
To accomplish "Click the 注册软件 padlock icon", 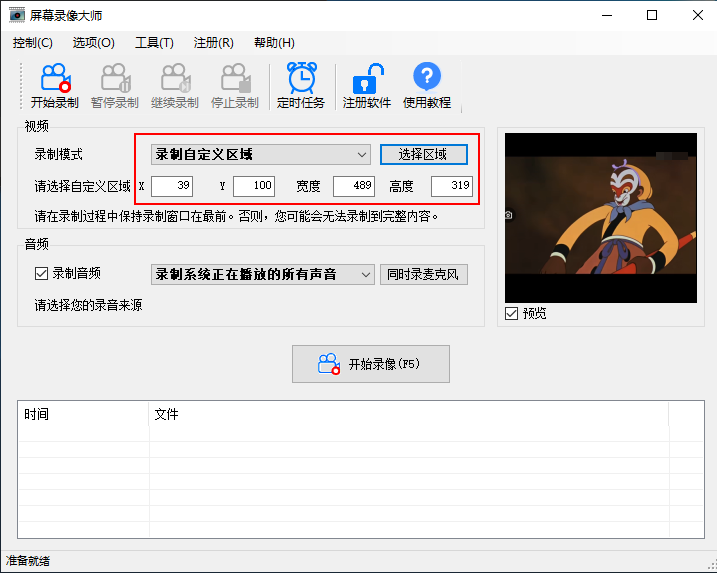I will 367,79.
